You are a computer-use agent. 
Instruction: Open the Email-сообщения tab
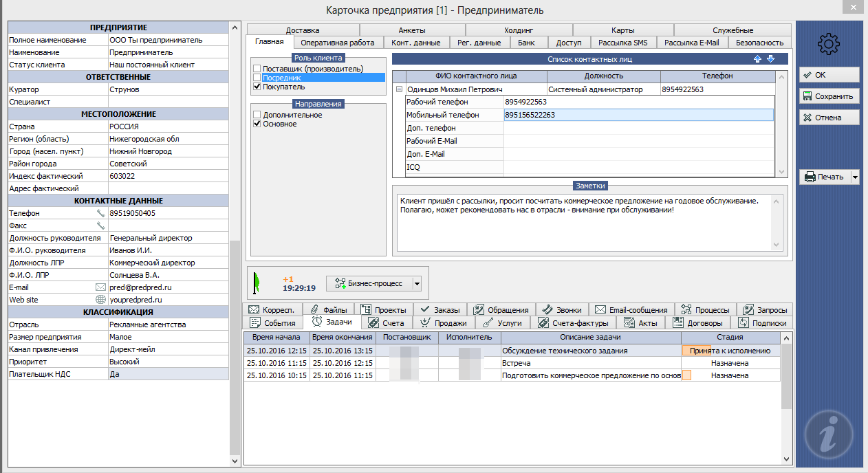click(x=631, y=310)
